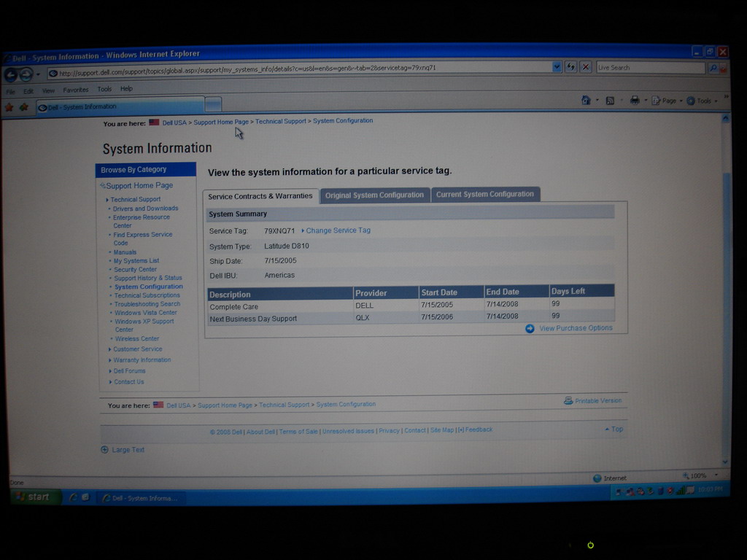Click the View Purchase Options link
Image resolution: width=747 pixels, height=560 pixels.
(576, 328)
